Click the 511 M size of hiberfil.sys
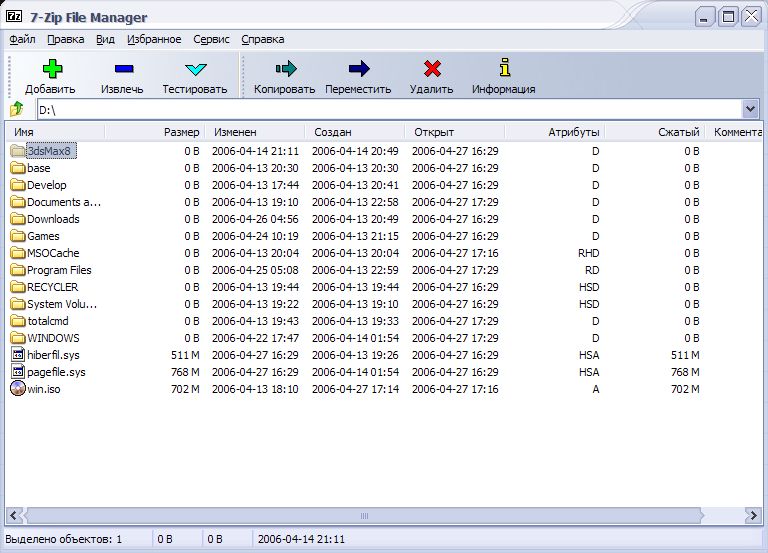Viewport: 768px width, 553px height. click(185, 355)
